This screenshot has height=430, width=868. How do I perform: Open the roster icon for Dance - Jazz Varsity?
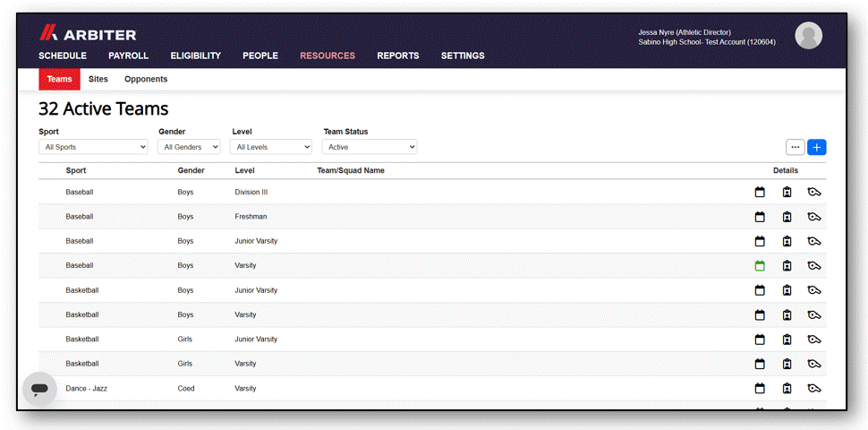(x=787, y=389)
